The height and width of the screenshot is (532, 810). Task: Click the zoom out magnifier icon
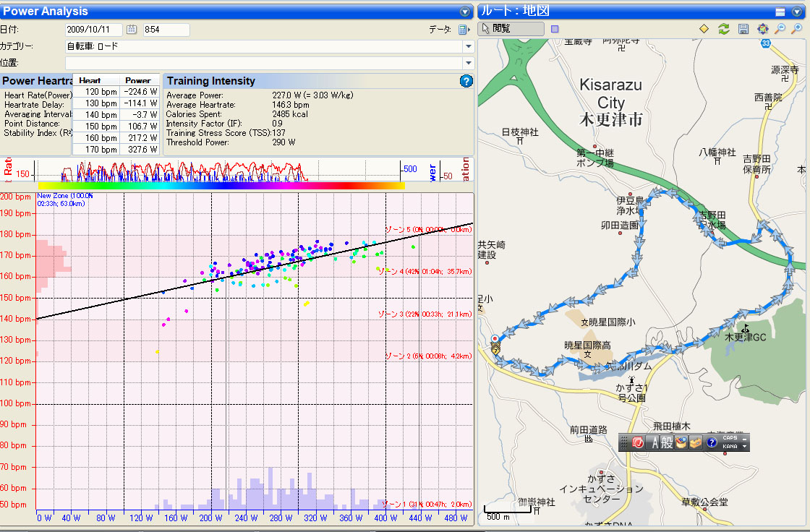pos(780,29)
